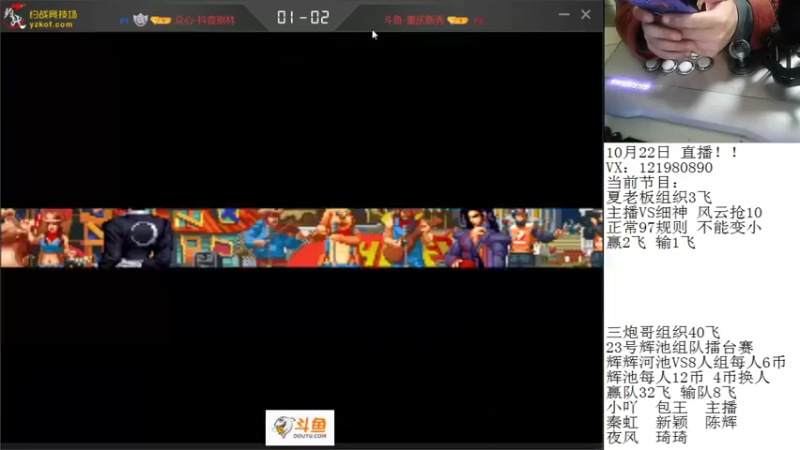
Task: Click the line '23号辉池组队擂台赛'
Action: tap(680, 347)
